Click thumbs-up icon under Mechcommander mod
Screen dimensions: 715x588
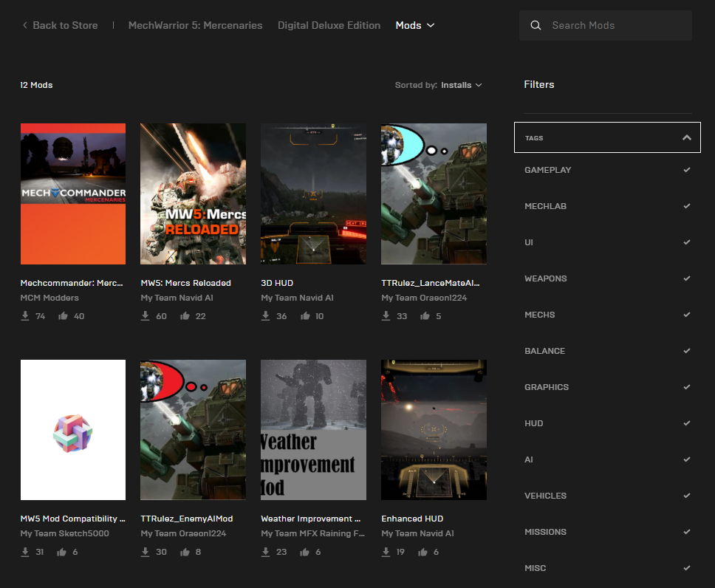63,315
